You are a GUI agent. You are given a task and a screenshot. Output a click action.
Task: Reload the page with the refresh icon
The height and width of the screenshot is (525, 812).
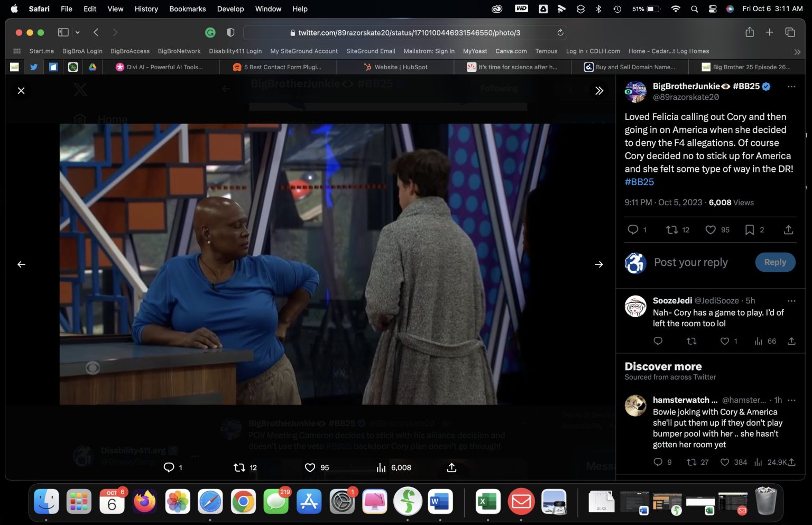click(560, 33)
